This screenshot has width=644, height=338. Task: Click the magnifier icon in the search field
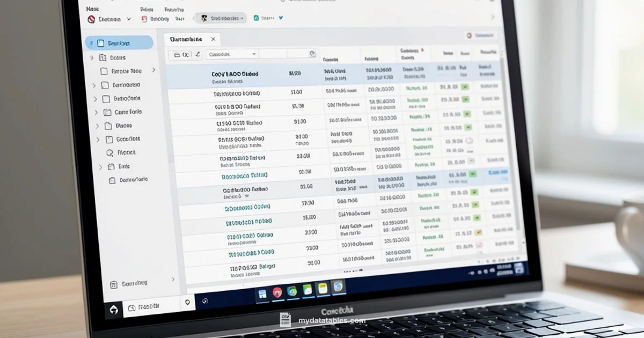[311, 53]
